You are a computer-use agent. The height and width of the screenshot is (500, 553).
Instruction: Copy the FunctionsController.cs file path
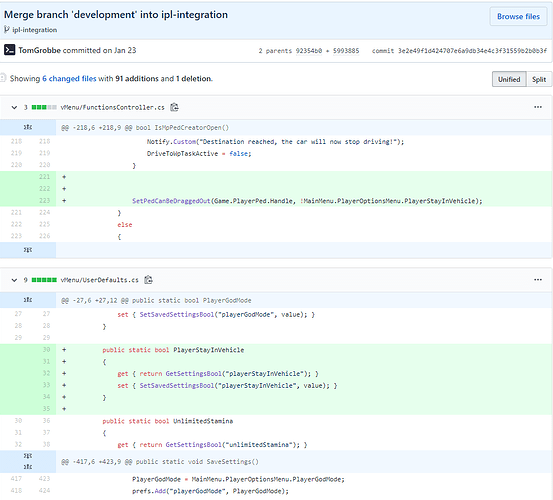tap(174, 107)
